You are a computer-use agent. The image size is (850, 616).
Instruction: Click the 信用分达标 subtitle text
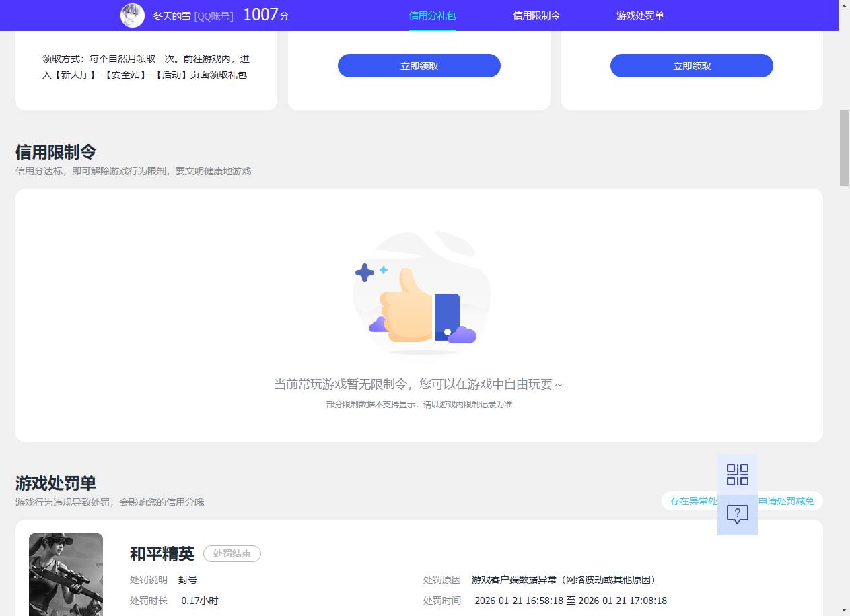click(x=133, y=171)
